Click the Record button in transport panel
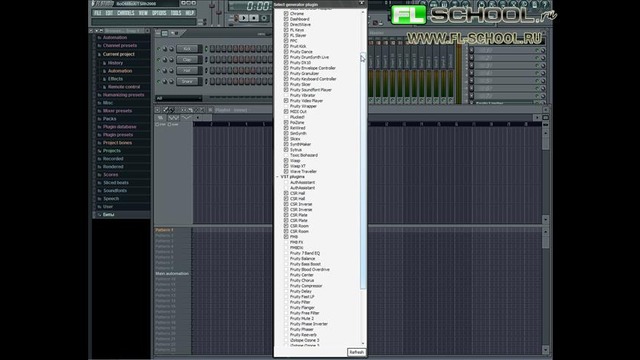The image size is (640, 360). click(x=264, y=18)
